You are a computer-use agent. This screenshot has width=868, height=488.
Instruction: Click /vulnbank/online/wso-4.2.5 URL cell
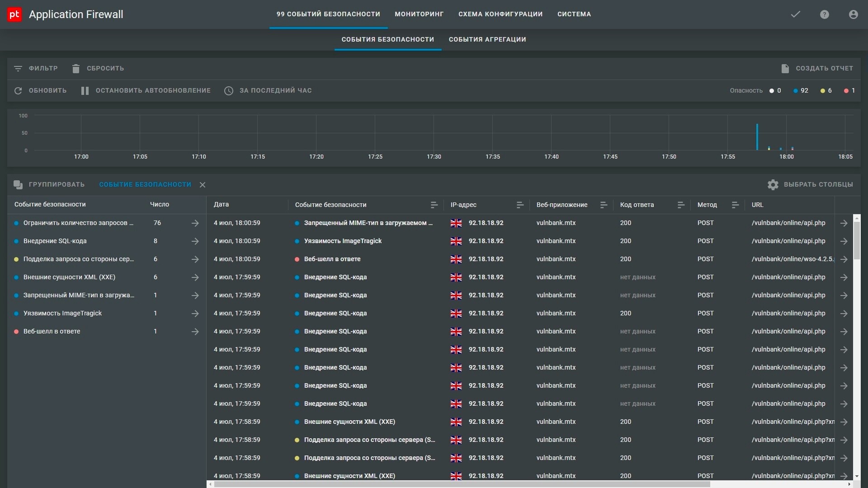coord(793,259)
